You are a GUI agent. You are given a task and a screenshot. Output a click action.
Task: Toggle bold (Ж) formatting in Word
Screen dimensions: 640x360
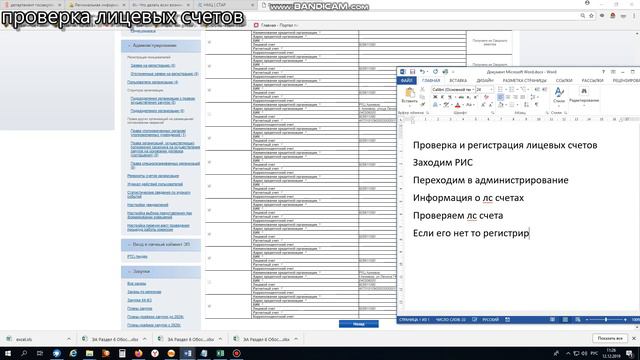tap(435, 97)
